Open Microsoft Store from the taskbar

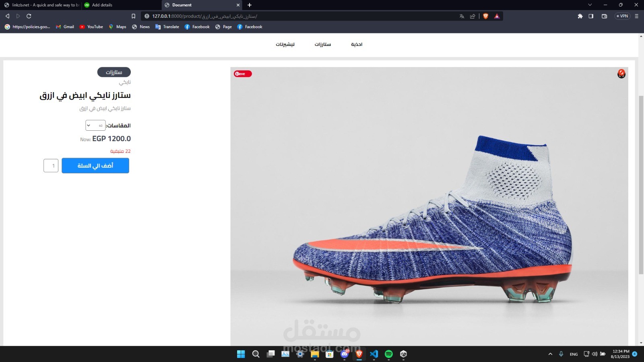[x=330, y=354]
